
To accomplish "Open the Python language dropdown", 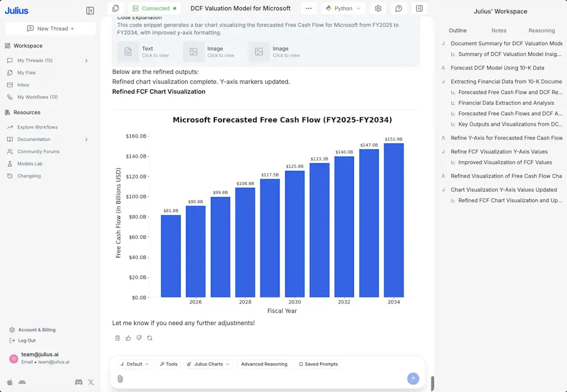I will pyautogui.click(x=343, y=8).
